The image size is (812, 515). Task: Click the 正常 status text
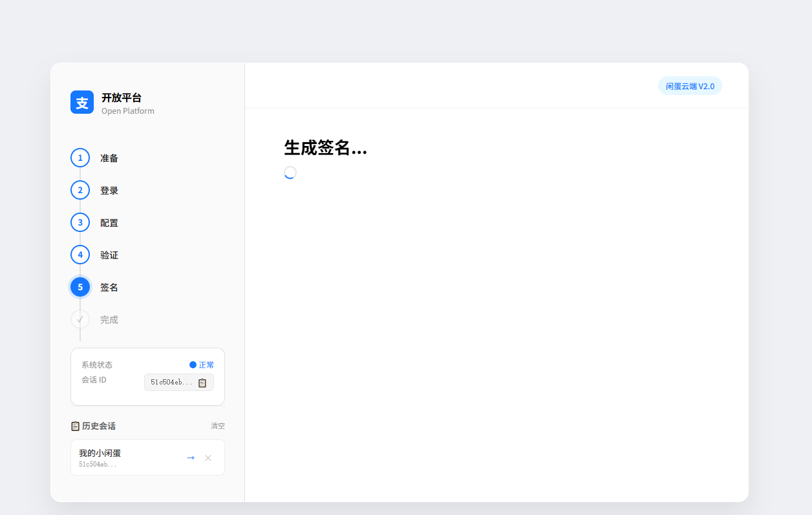click(206, 364)
